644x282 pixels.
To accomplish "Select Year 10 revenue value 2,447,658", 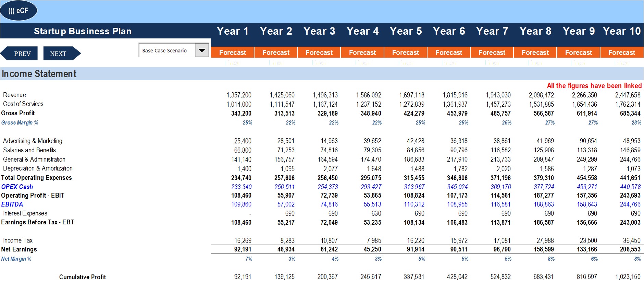I will click(628, 95).
